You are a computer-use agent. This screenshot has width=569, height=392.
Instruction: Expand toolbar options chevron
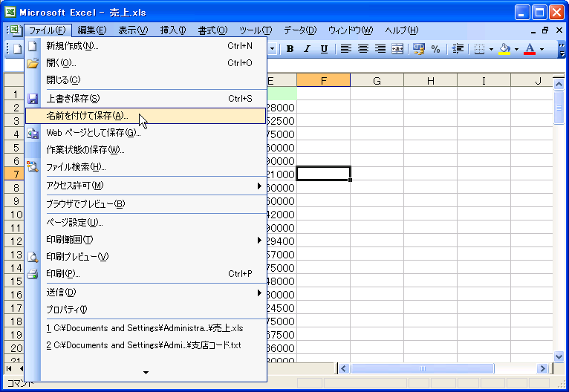(x=562, y=50)
